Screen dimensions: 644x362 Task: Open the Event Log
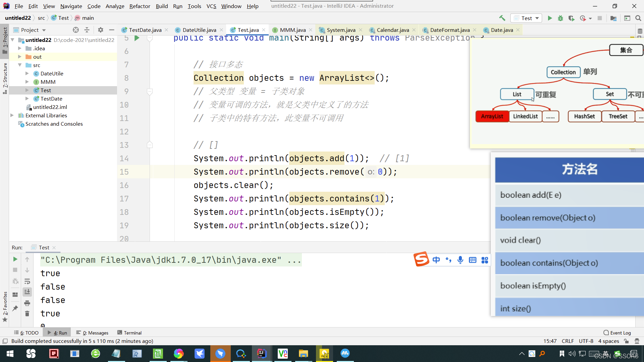[x=617, y=333]
